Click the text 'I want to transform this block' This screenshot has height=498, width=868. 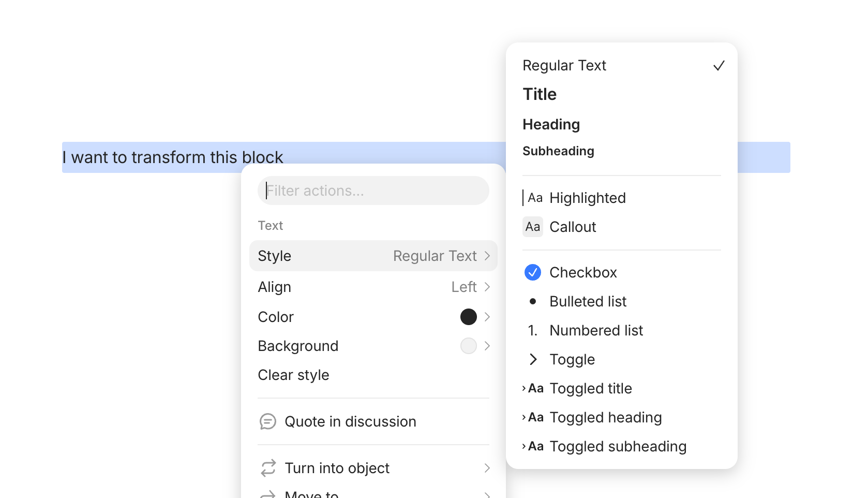point(173,157)
